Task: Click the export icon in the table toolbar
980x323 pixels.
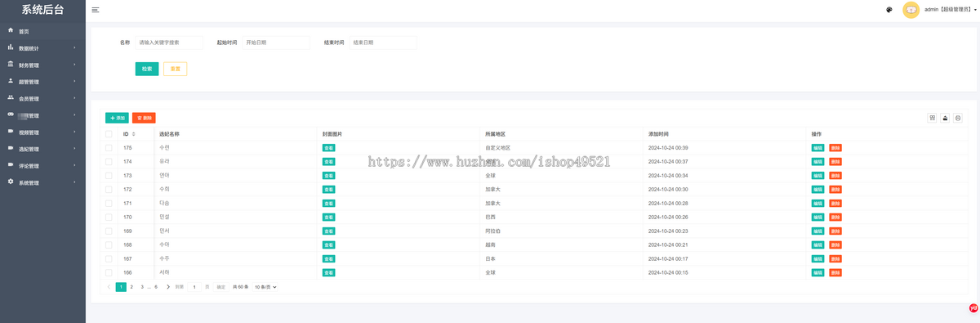Action: coord(945,118)
